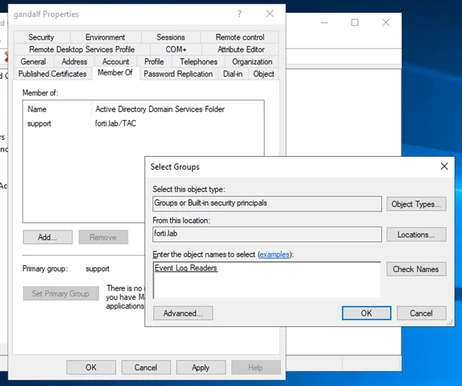Viewport: 462px width, 386px height.
Task: Click Active Directory Domain Services Folder header
Action: click(x=160, y=109)
